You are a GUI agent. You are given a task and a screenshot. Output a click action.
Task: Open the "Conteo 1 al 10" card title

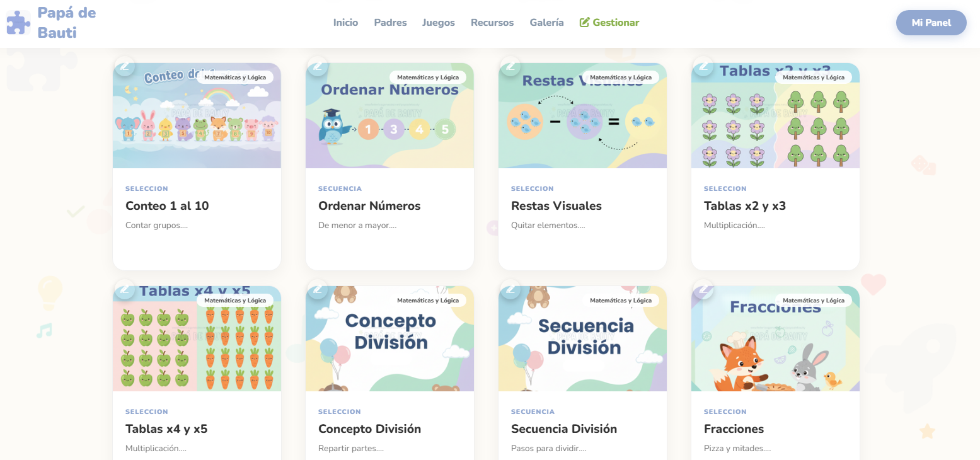click(x=167, y=206)
